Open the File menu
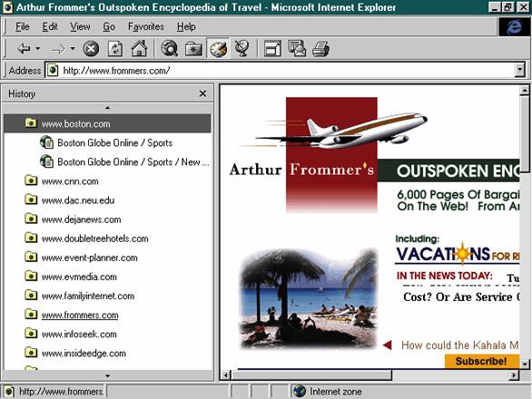 click(23, 26)
